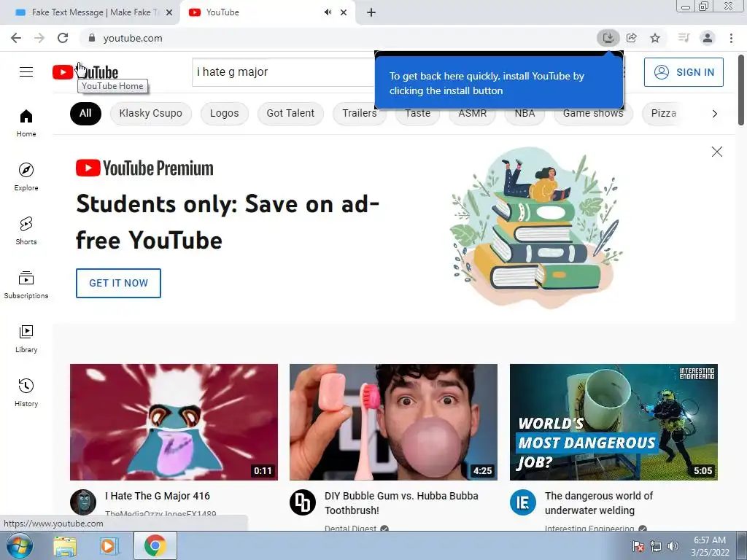
Task: Open the underwater welding video thumbnail
Action: (614, 422)
